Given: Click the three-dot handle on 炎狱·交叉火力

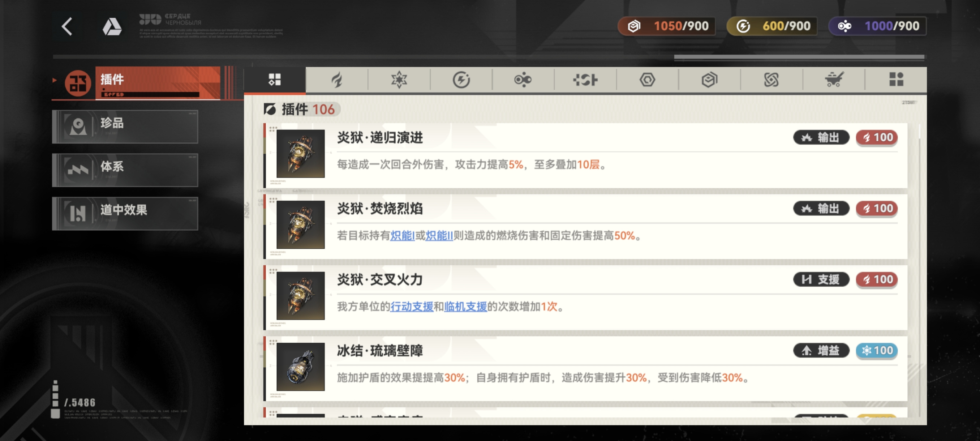Looking at the screenshot, I should click(273, 271).
